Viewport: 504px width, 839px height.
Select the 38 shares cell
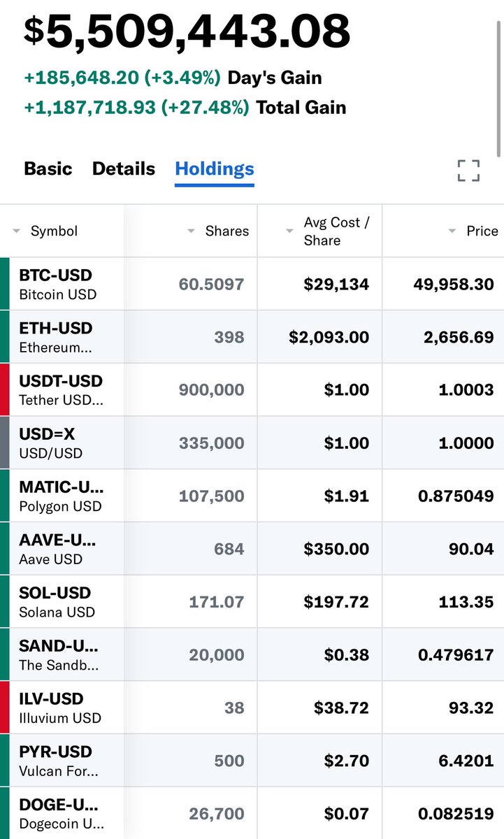pyautogui.click(x=191, y=708)
